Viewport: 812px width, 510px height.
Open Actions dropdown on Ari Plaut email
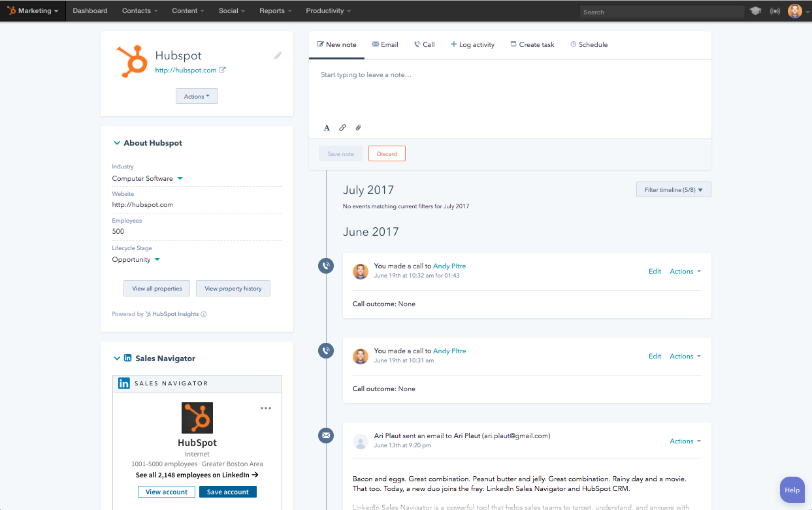click(685, 441)
